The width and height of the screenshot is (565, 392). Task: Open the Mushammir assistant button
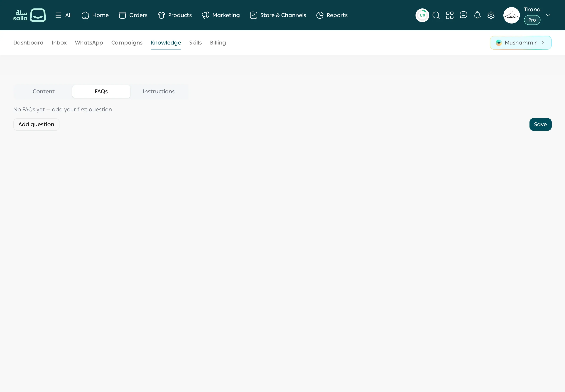pyautogui.click(x=520, y=43)
